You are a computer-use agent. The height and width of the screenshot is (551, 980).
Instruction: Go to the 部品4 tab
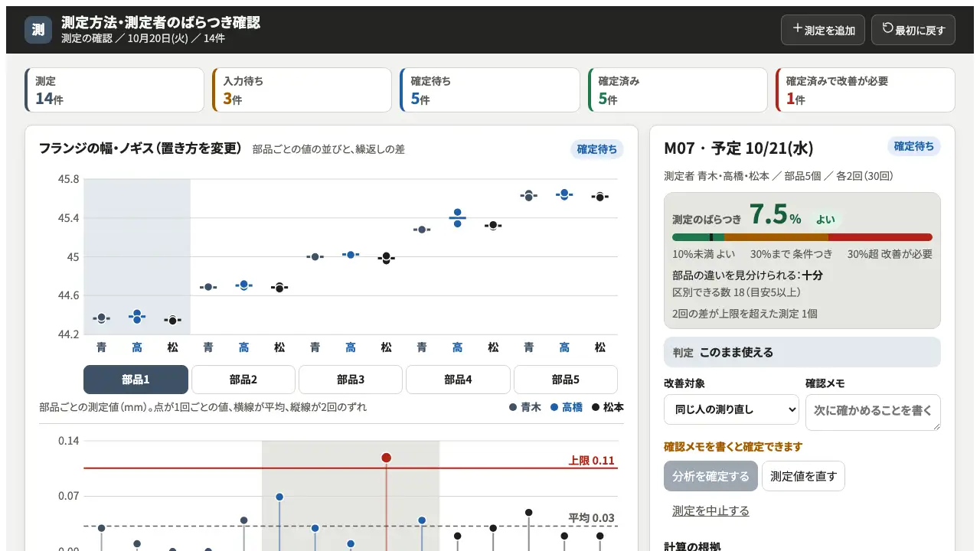point(458,380)
